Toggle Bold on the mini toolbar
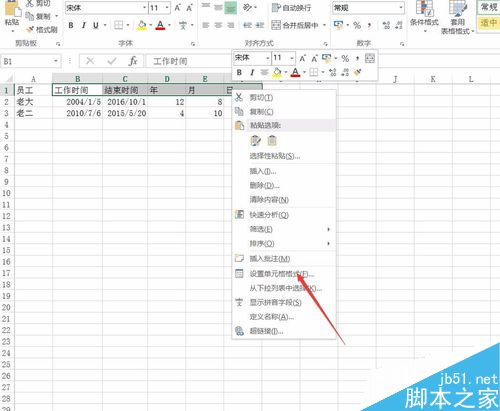The width and height of the screenshot is (500, 411). (x=239, y=72)
